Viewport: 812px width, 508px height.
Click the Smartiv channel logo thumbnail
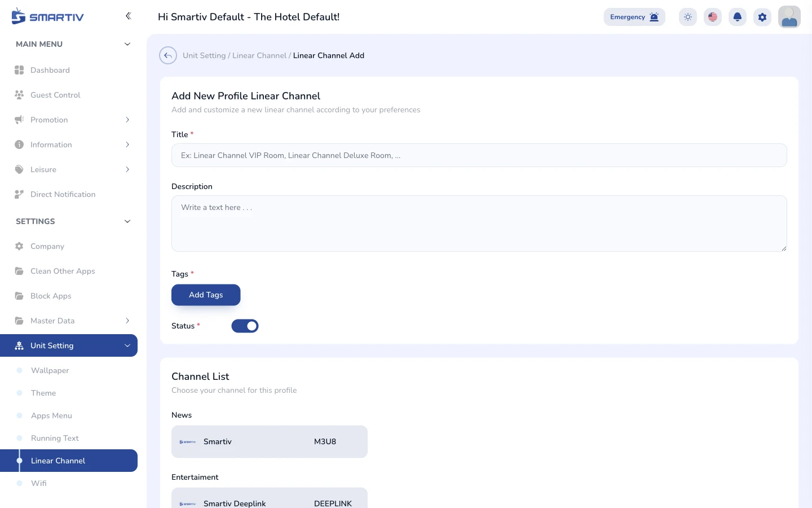[188, 442]
